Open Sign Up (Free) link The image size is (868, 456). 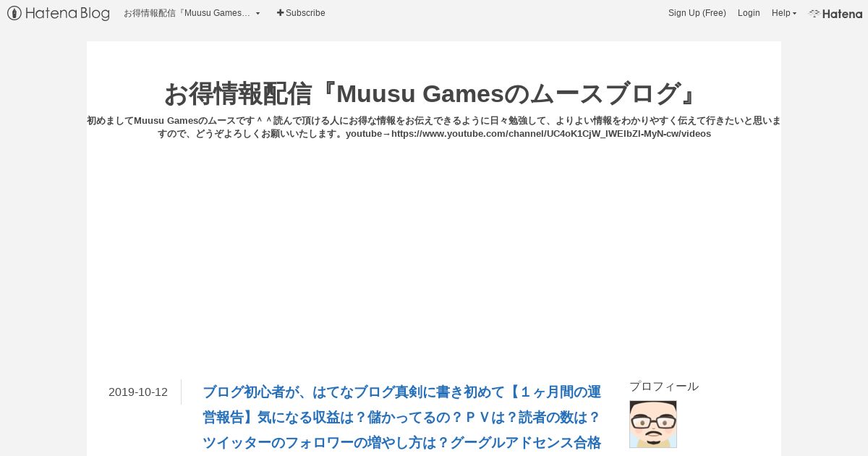[x=697, y=13]
